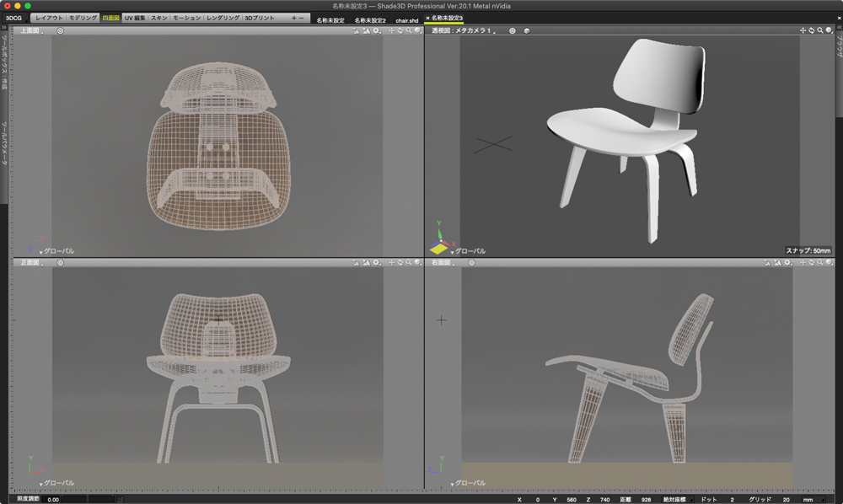
Task: Click the pan (move) icon in the top view header
Action: click(x=391, y=30)
